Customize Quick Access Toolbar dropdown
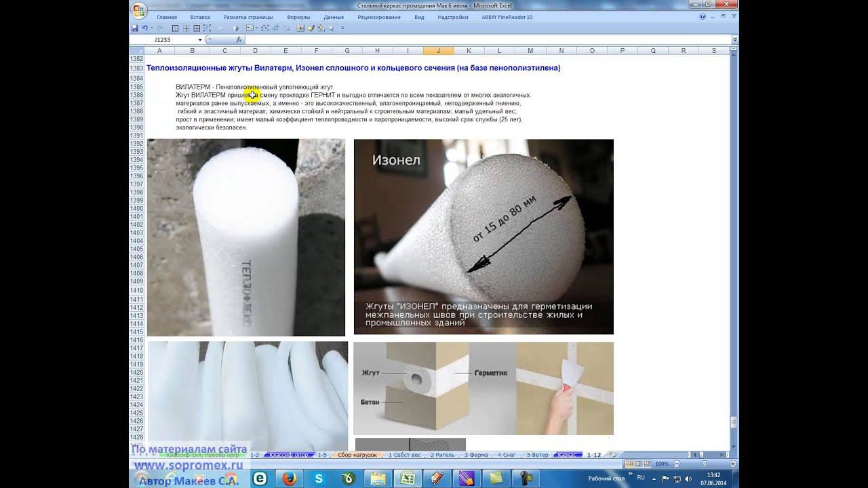 pos(342,28)
